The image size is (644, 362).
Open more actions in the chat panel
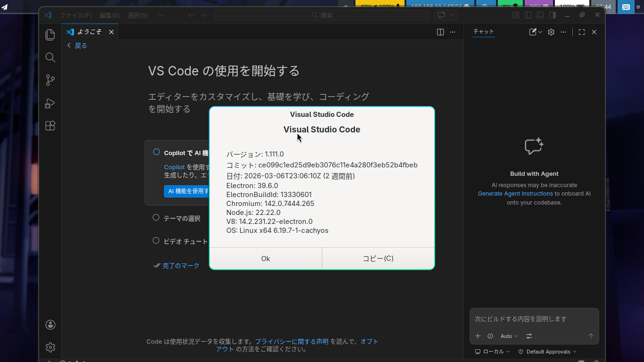click(563, 32)
